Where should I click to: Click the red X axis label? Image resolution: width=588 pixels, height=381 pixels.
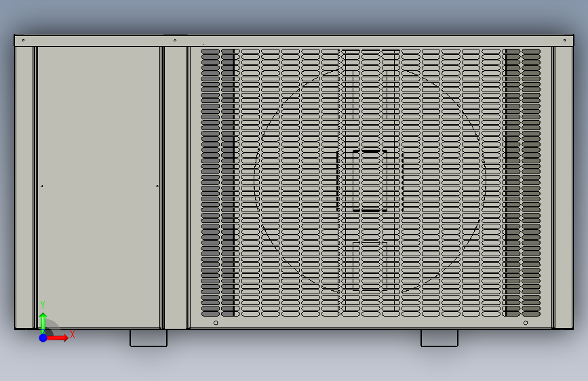click(73, 334)
